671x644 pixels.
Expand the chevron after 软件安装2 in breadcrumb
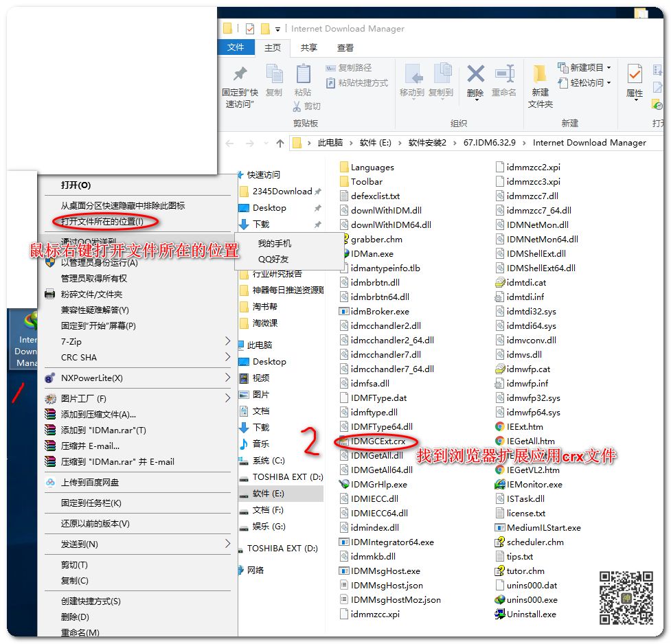455,143
